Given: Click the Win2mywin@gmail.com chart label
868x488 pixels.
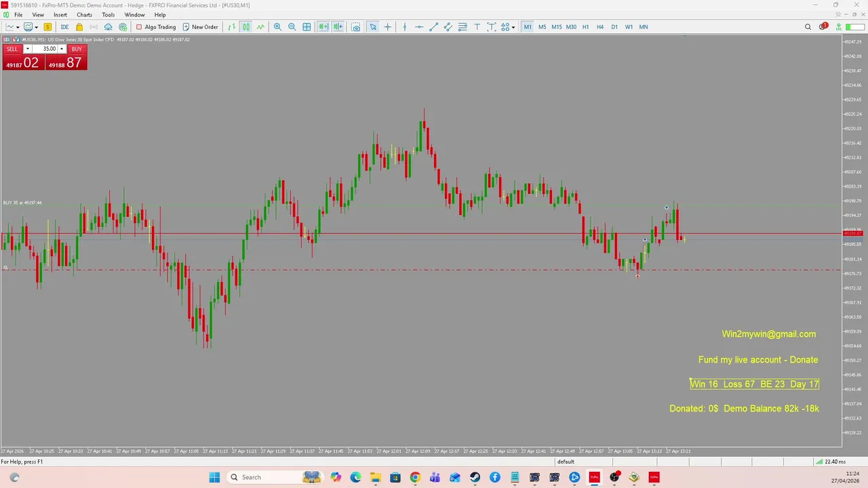Looking at the screenshot, I should tap(769, 334).
